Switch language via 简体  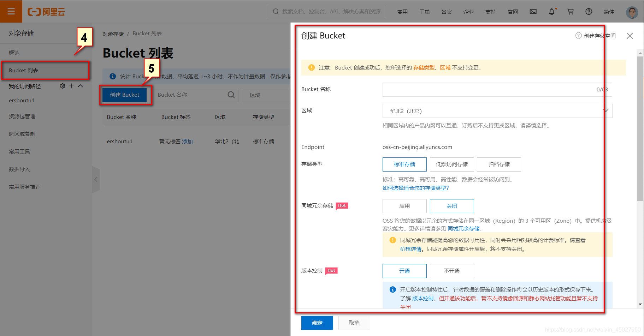(x=609, y=12)
